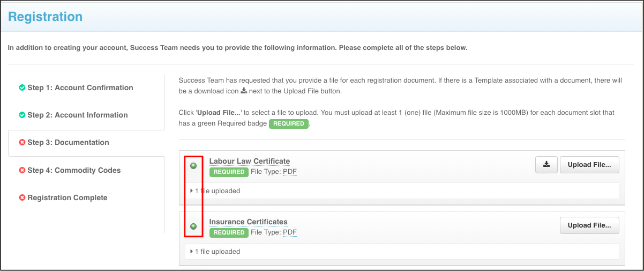Click the Labour Law Certificate green status dot
This screenshot has width=644, height=271.
coord(193,166)
